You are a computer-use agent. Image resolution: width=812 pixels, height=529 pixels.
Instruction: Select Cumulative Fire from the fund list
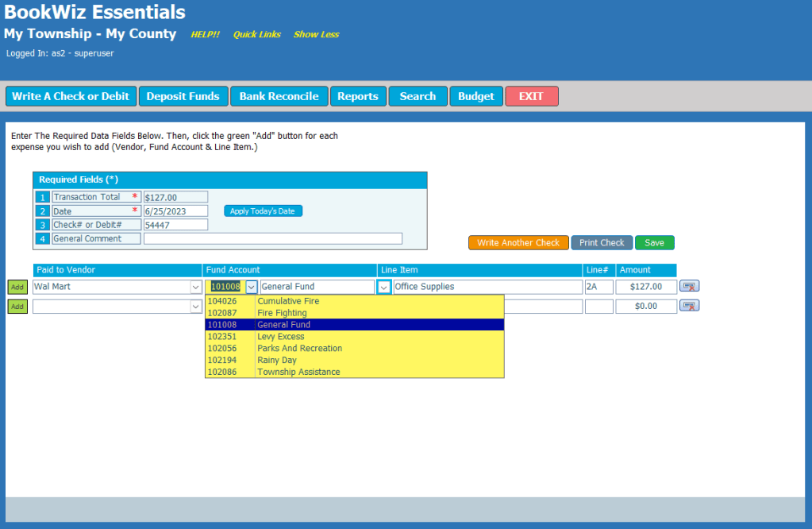tap(288, 302)
